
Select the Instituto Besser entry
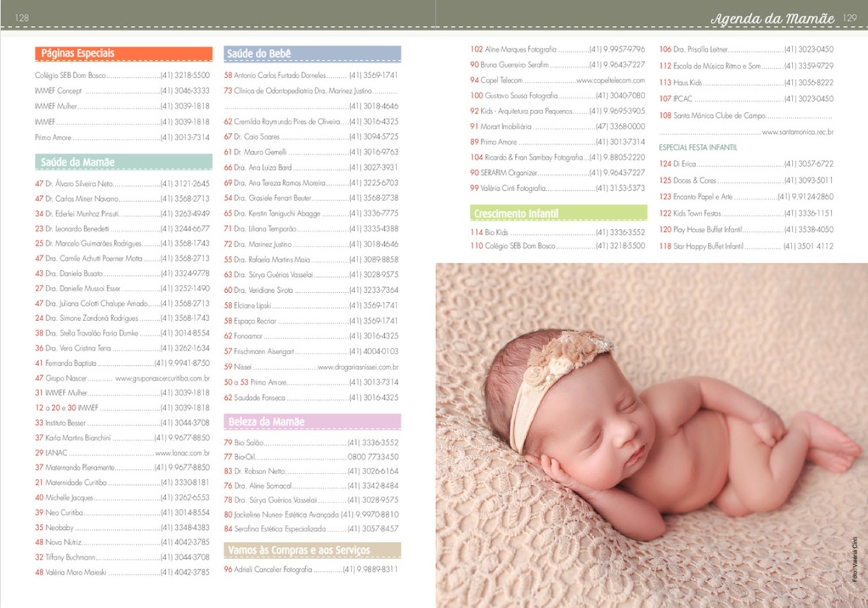pyautogui.click(x=122, y=423)
